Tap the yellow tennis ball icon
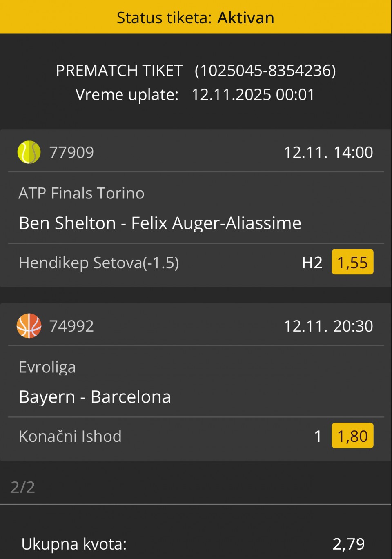 (x=29, y=152)
